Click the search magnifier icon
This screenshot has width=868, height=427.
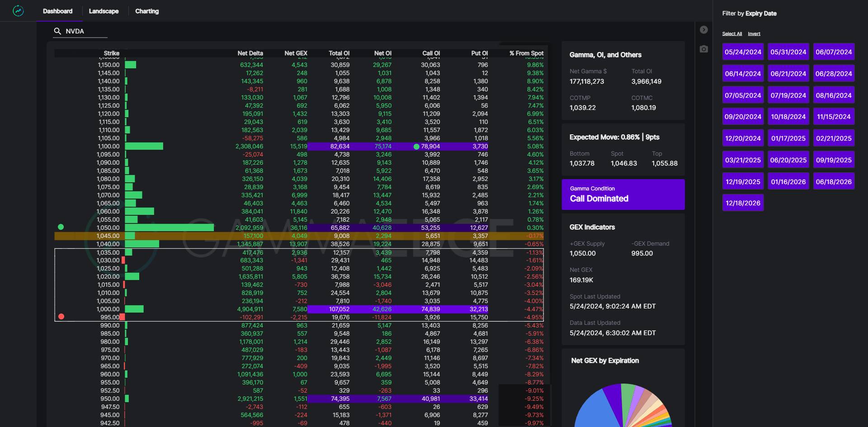pos(57,31)
